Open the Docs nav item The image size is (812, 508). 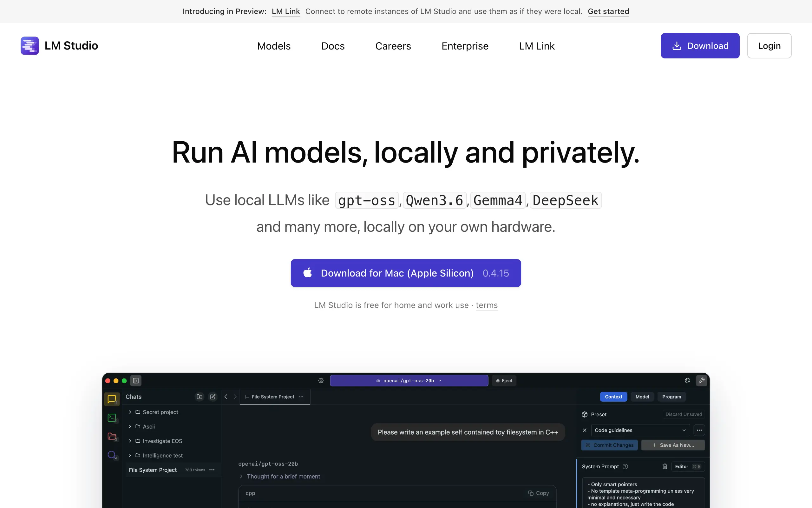click(333, 46)
